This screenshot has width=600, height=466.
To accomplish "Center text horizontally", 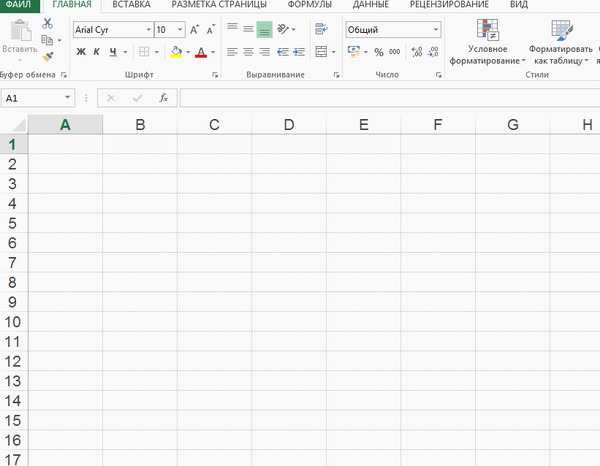I will click(248, 52).
